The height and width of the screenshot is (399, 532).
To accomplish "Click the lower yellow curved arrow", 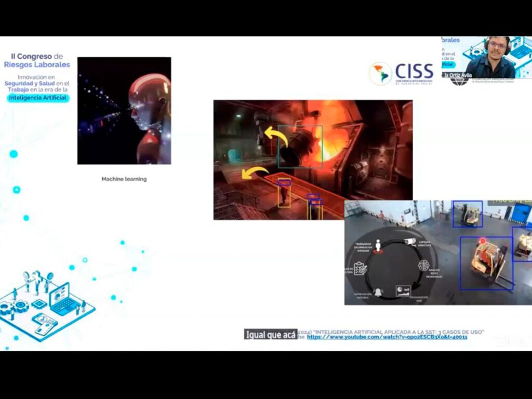I will [x=256, y=172].
